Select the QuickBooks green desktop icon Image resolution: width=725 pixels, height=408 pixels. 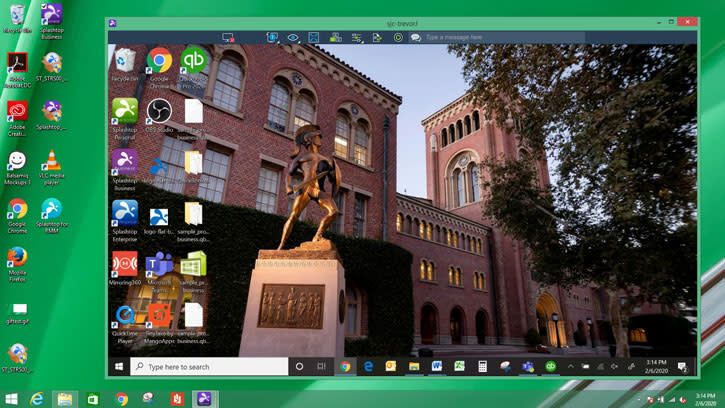(193, 62)
